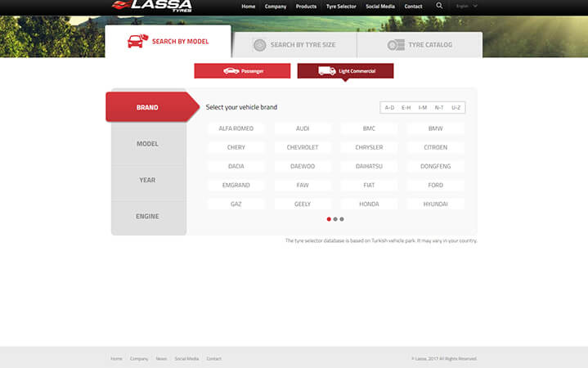Filter brands by A-D
588x368 pixels.
pyautogui.click(x=389, y=108)
